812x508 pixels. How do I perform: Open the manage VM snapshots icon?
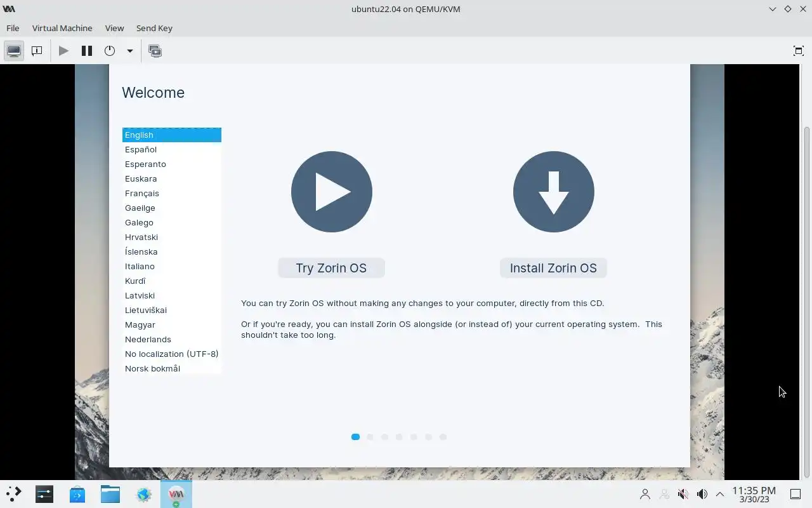coord(155,51)
